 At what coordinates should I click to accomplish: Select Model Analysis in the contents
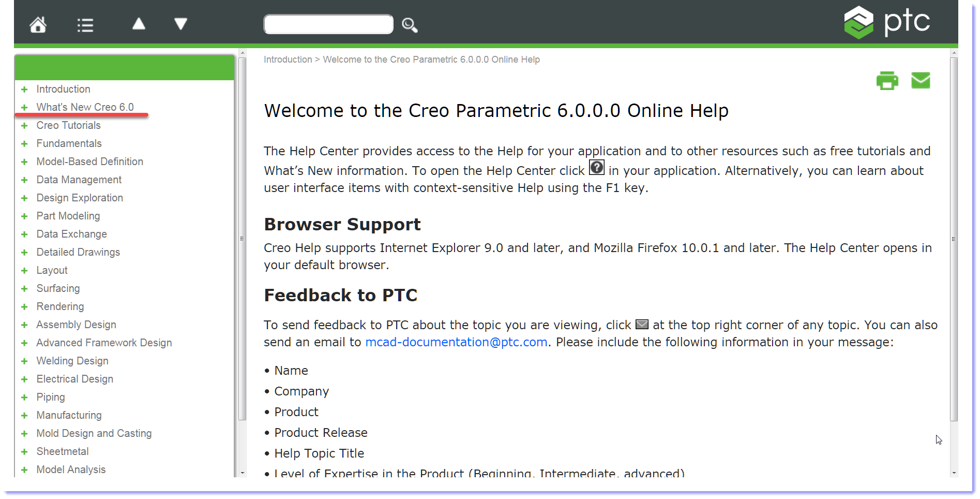[71, 469]
